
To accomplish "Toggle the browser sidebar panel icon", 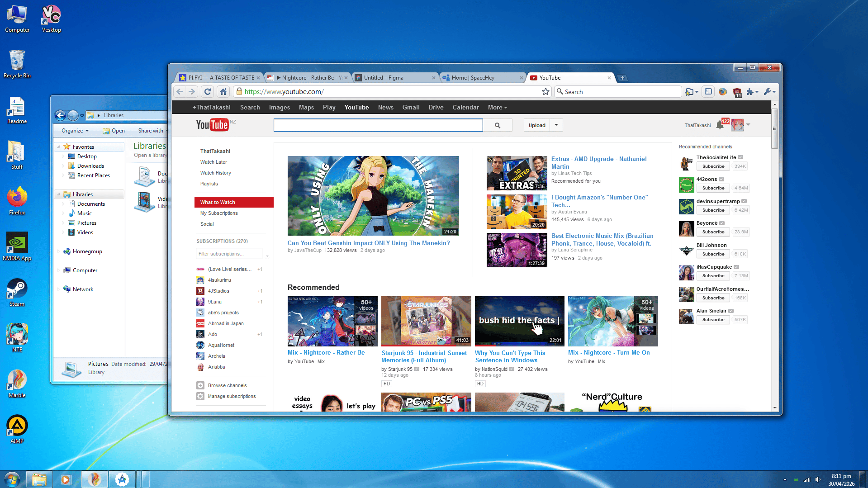I will pos(708,92).
